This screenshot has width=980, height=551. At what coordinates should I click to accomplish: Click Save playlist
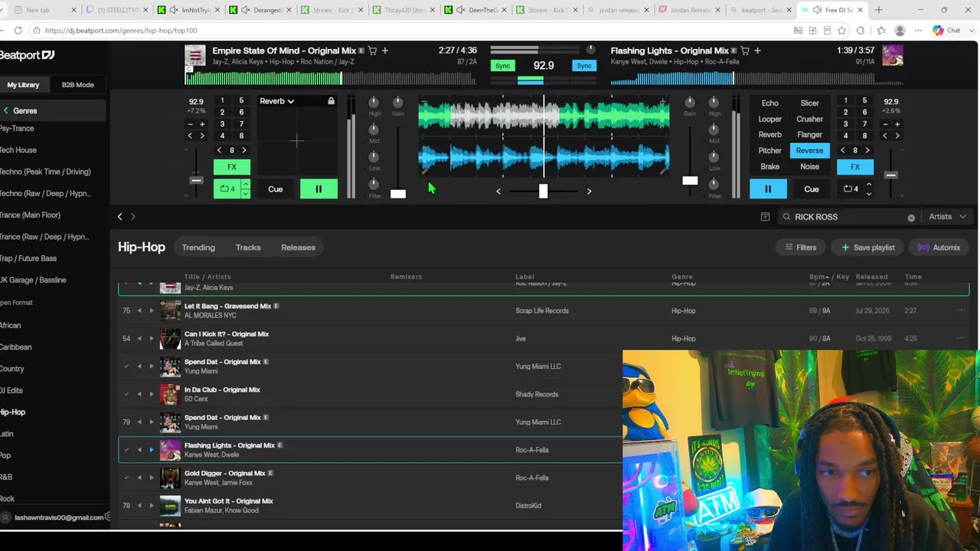coord(868,247)
